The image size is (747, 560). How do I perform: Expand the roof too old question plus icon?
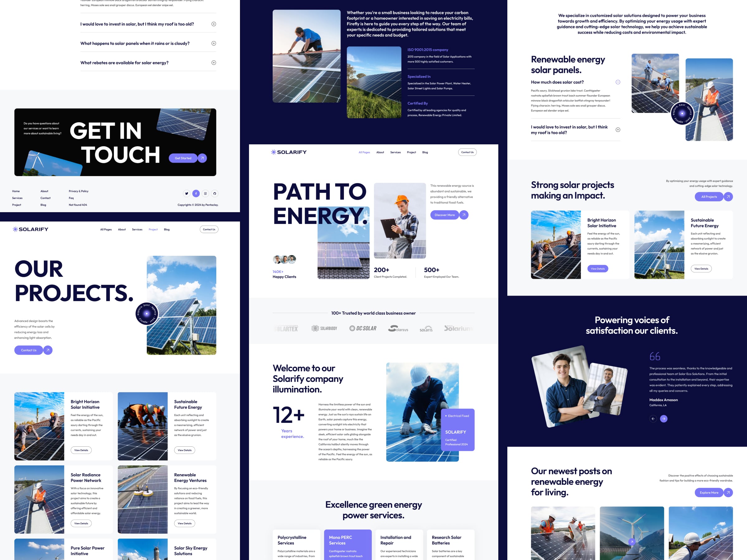click(618, 130)
